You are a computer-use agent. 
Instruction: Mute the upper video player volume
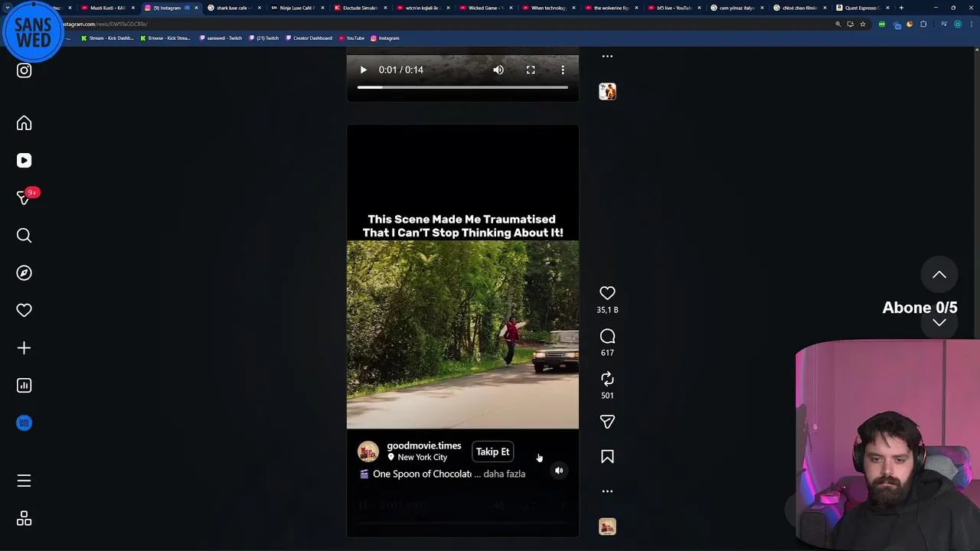tap(498, 70)
